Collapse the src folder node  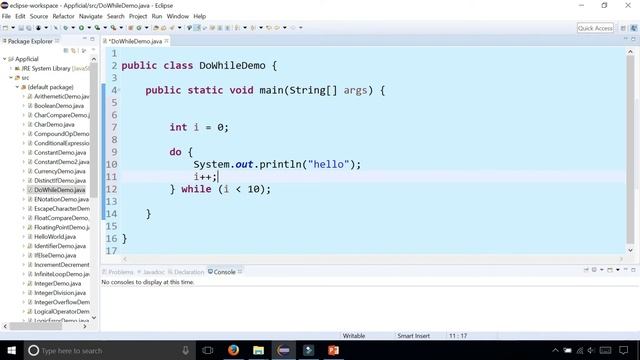pyautogui.click(x=11, y=78)
